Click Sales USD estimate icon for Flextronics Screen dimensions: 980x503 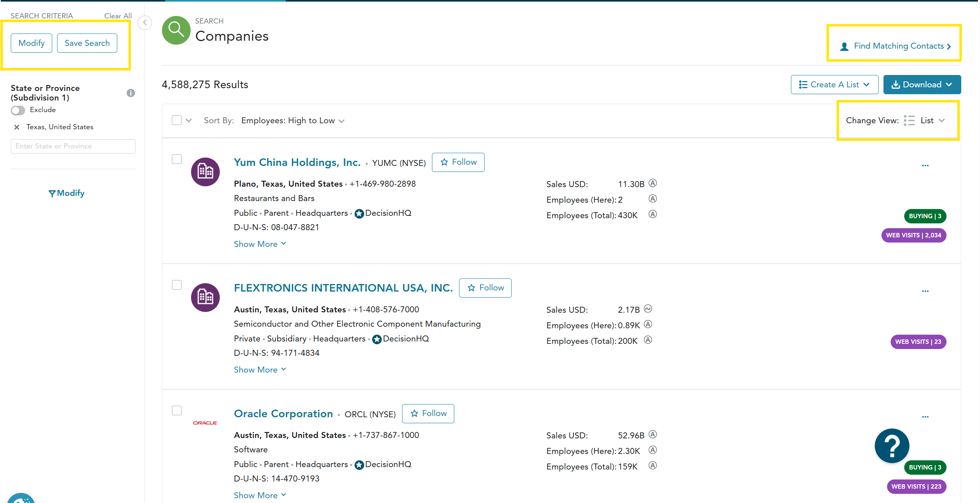[x=648, y=309]
